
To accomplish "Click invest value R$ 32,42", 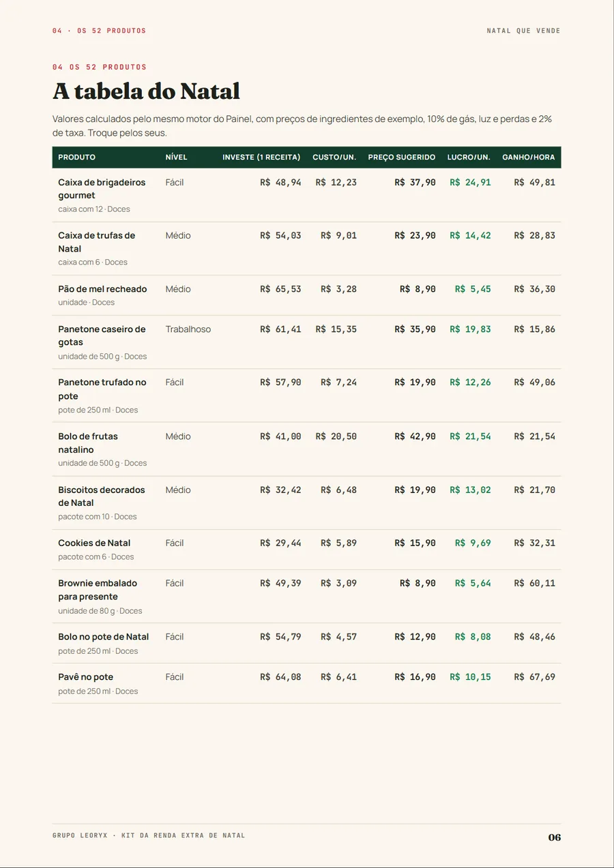I will (x=280, y=490).
